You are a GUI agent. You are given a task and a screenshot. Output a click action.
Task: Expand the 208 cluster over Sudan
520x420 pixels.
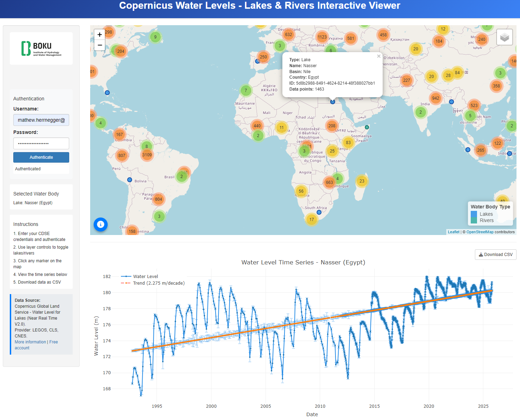tap(331, 126)
